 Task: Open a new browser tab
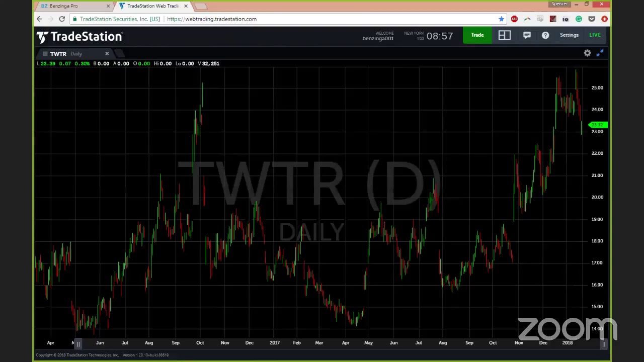pos(200,6)
